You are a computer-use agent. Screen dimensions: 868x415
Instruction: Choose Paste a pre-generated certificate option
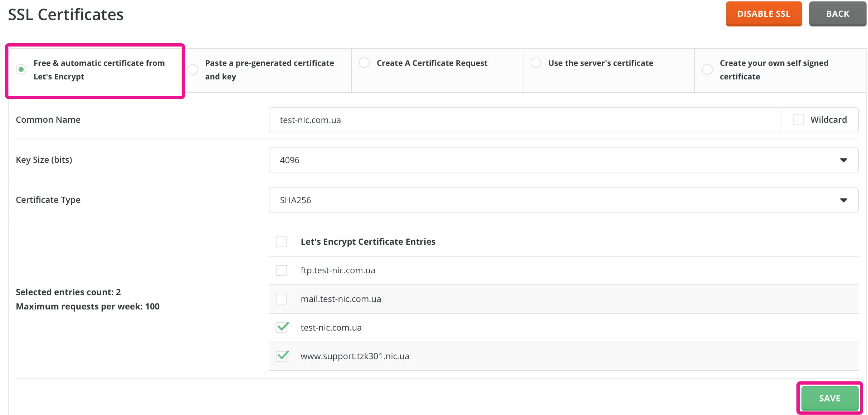click(x=193, y=69)
